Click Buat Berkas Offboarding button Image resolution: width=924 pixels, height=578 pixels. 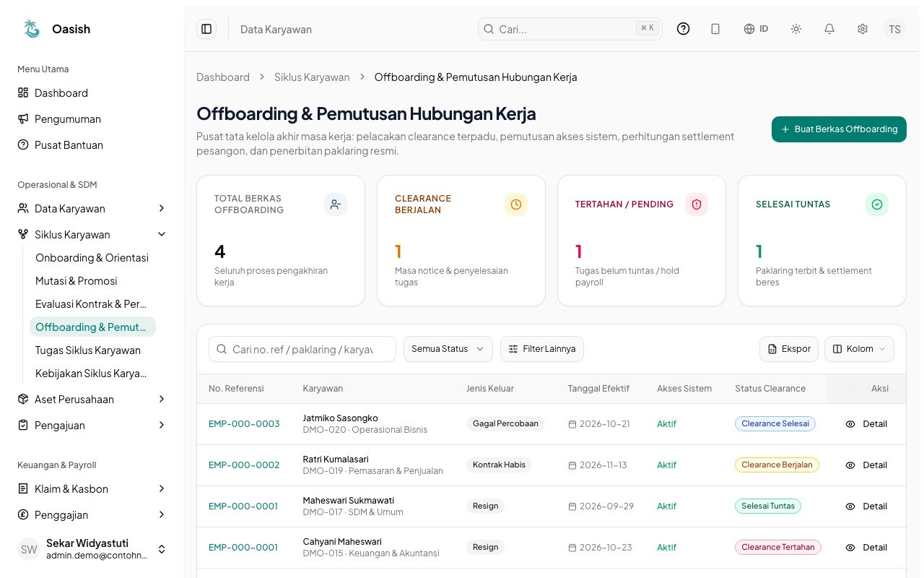[x=839, y=129]
